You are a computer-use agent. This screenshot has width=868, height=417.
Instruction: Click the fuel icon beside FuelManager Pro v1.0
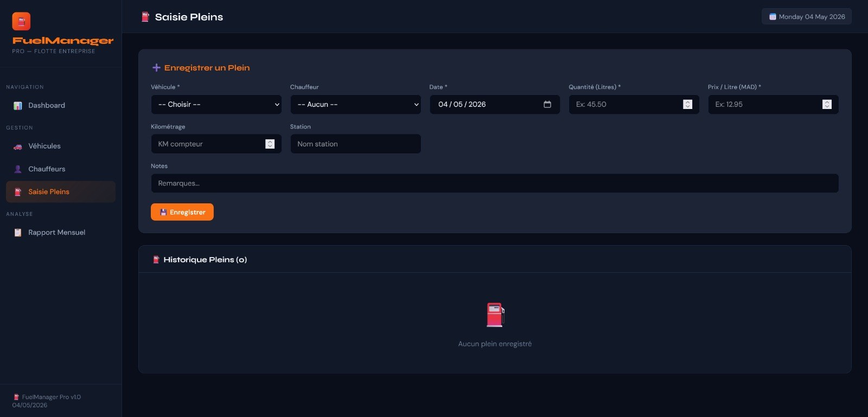(16, 397)
